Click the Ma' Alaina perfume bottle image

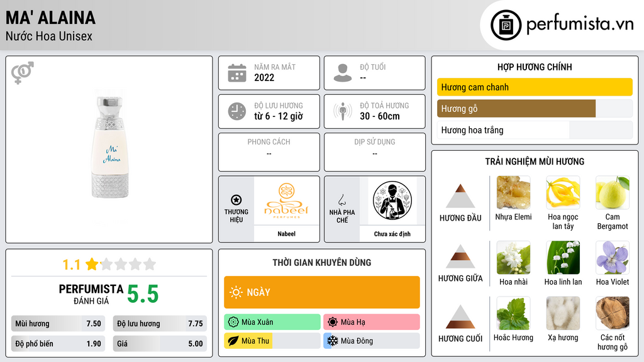pos(109,147)
